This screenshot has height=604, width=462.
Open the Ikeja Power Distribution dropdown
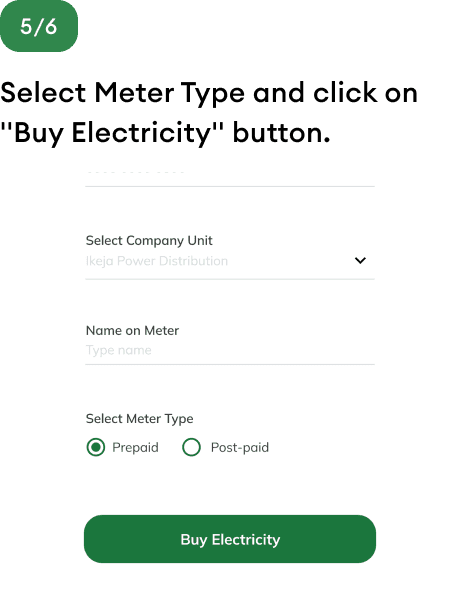pos(230,261)
